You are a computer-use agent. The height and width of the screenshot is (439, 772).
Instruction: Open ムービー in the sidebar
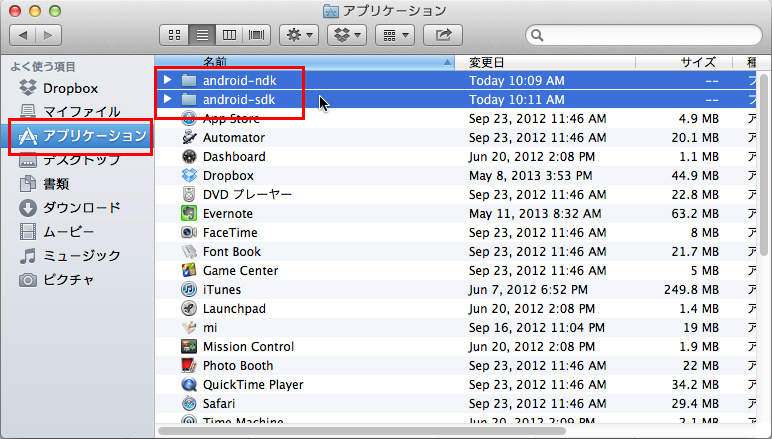(56, 231)
